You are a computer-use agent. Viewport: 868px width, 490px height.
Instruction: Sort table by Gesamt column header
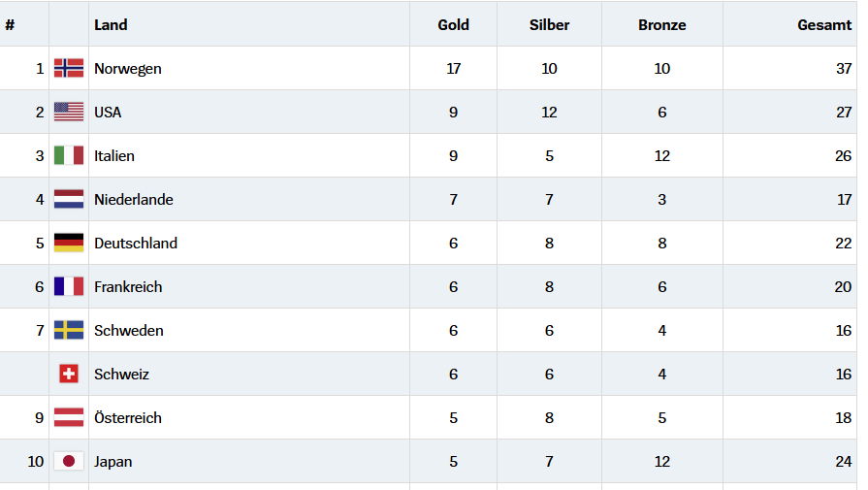824,25
